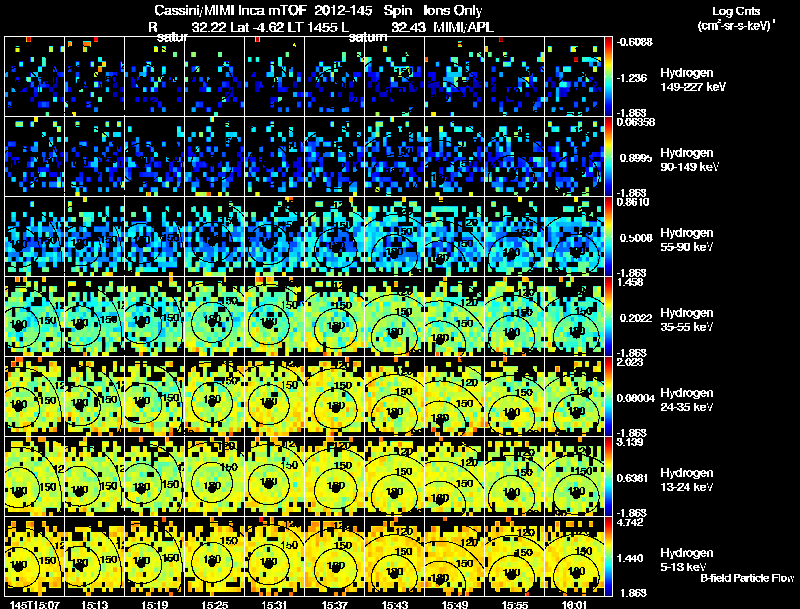The width and height of the screenshot is (800, 609).
Task: Click the 5-13 keV panel at 15:55
Action: (x=515, y=556)
